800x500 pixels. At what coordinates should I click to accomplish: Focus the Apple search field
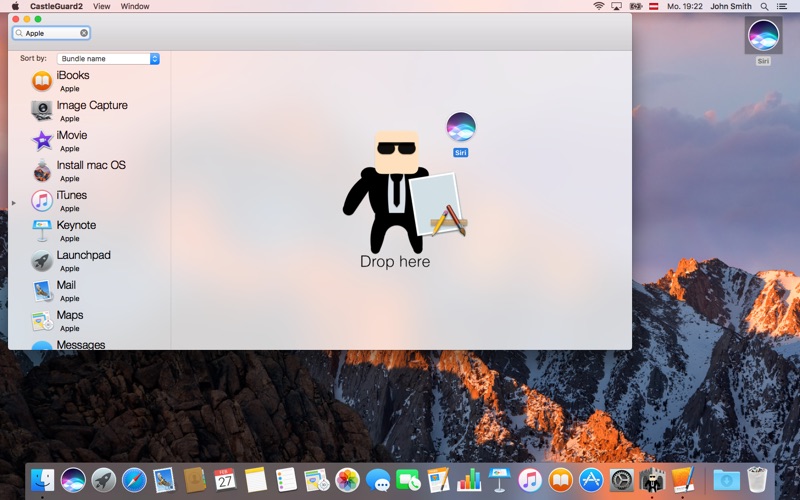[51, 33]
